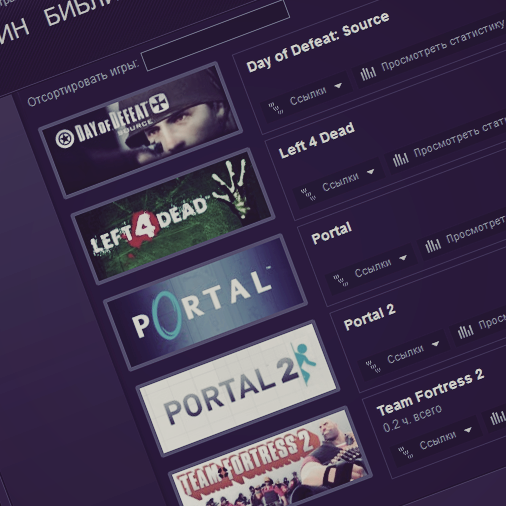Expand Ссылки dropdown for Left 4 Dead
This screenshot has width=506, height=506.
[338, 183]
